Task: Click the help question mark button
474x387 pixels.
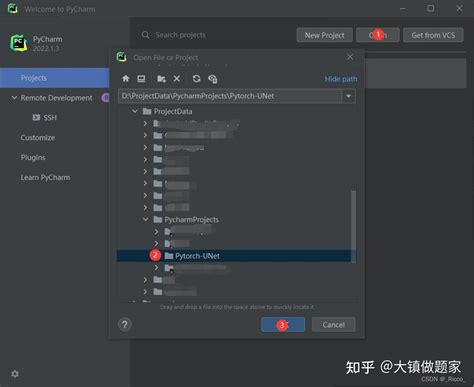Action: (x=125, y=324)
